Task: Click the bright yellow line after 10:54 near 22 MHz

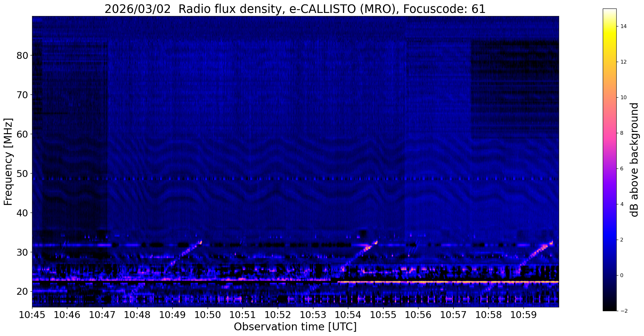Action: (x=448, y=282)
